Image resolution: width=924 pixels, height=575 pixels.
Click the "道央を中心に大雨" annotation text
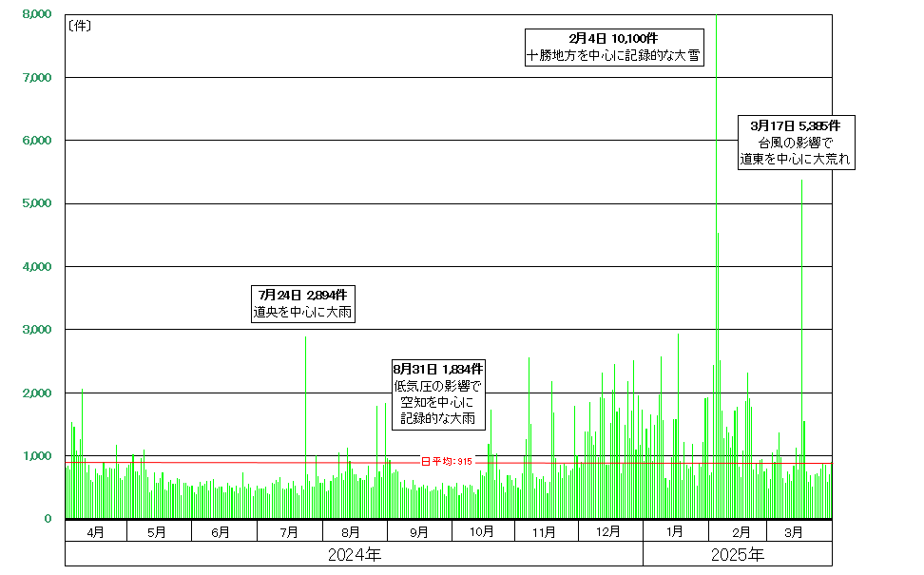pyautogui.click(x=303, y=313)
